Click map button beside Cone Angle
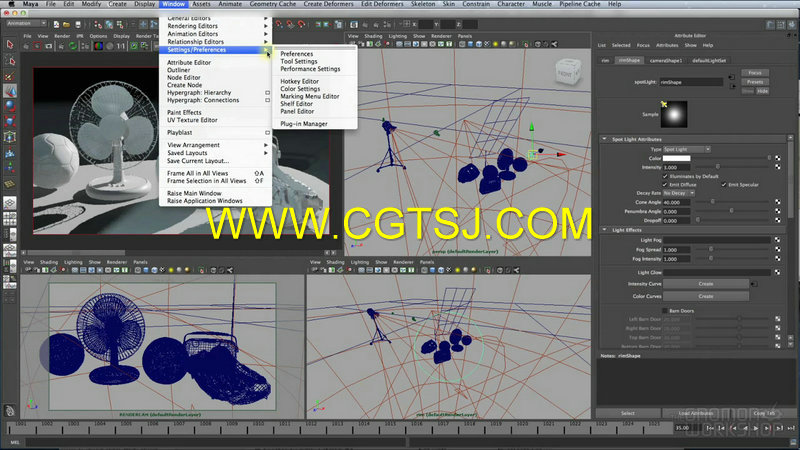This screenshot has width=800, height=450. pyautogui.click(x=778, y=202)
